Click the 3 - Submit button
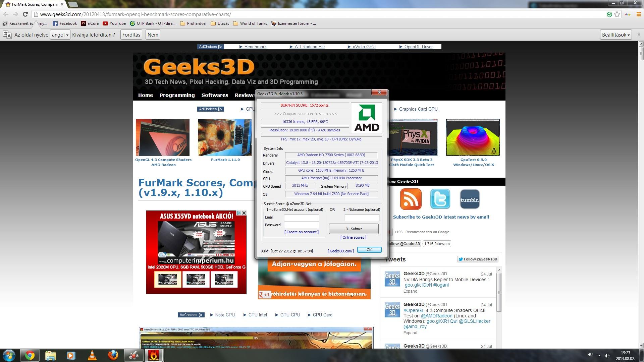This screenshot has width=644, height=362. [x=354, y=229]
